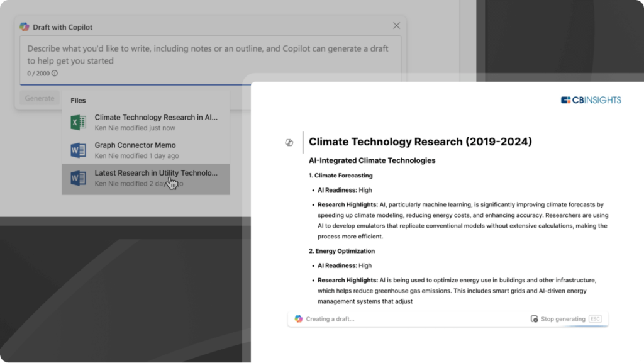Click the Copilot logo in the Draft with Copilot header
The height and width of the screenshot is (363, 644).
pyautogui.click(x=25, y=26)
